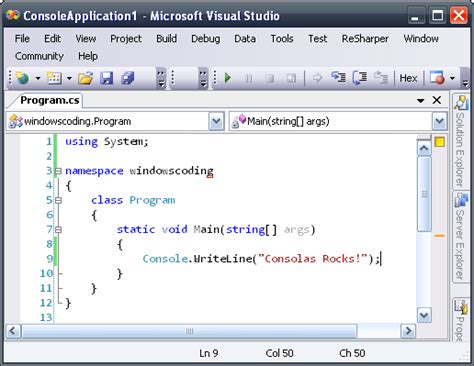Click the Stop Debugging icon
The width and height of the screenshot is (474, 366).
click(x=270, y=78)
